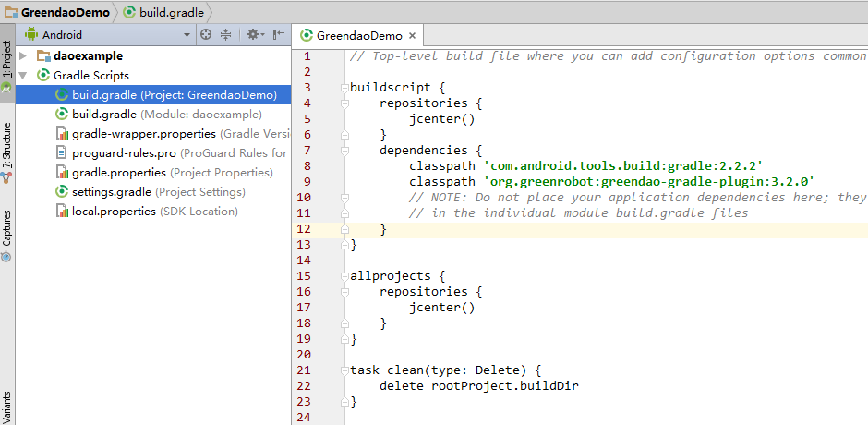Fold the dependencies block at line 7
Viewport: 868px width, 425px height.
[x=344, y=151]
